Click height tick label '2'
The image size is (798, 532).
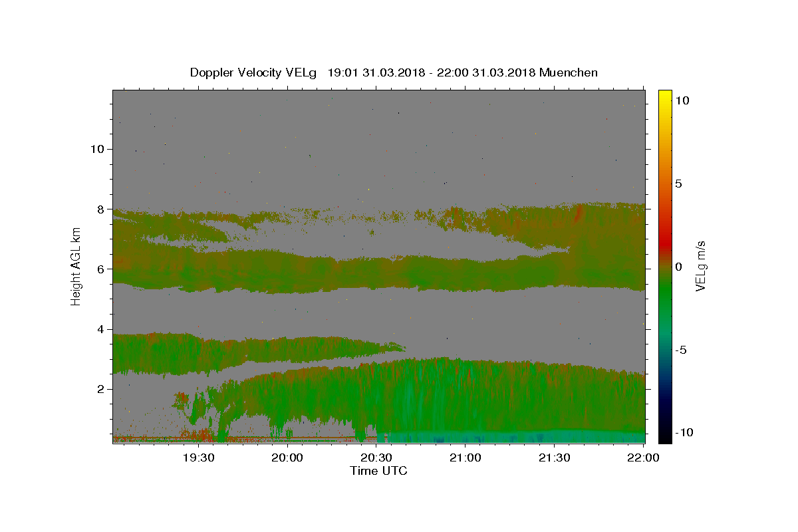(x=100, y=389)
